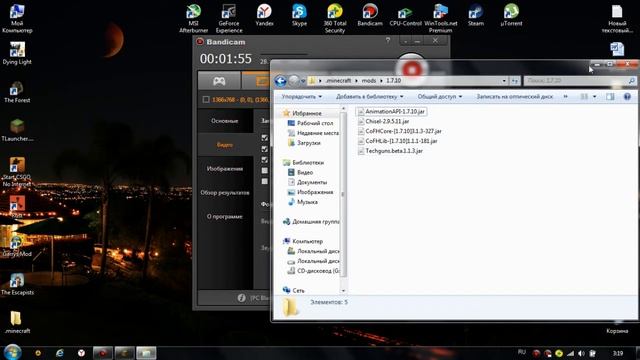Image resolution: width=640 pixels, height=360 pixels.
Task: Launch Yandex browser desktop icon
Action: coord(264,15)
